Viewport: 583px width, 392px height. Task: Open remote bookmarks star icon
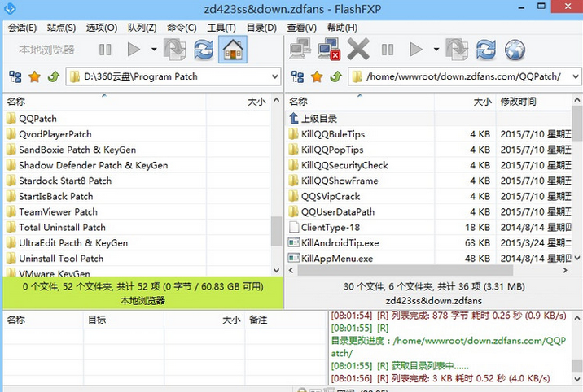pos(317,76)
